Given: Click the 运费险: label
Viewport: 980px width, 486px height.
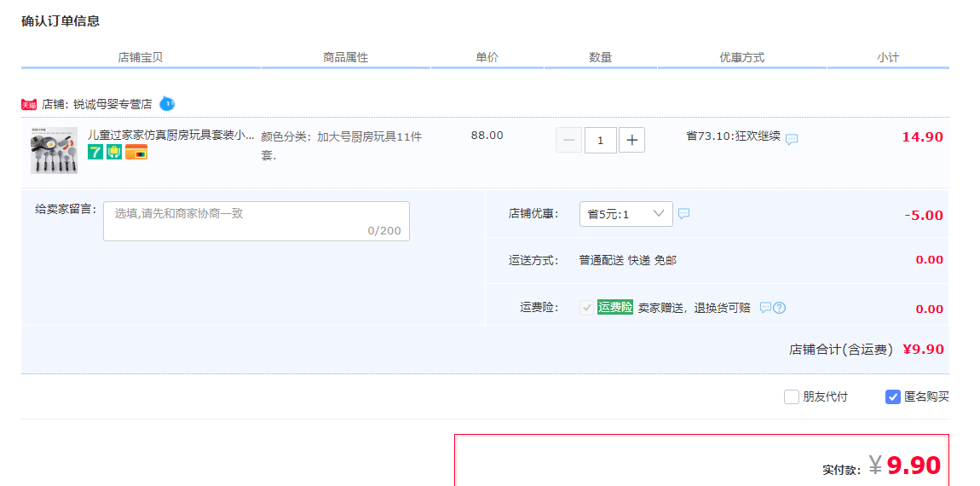Looking at the screenshot, I should pos(539,308).
